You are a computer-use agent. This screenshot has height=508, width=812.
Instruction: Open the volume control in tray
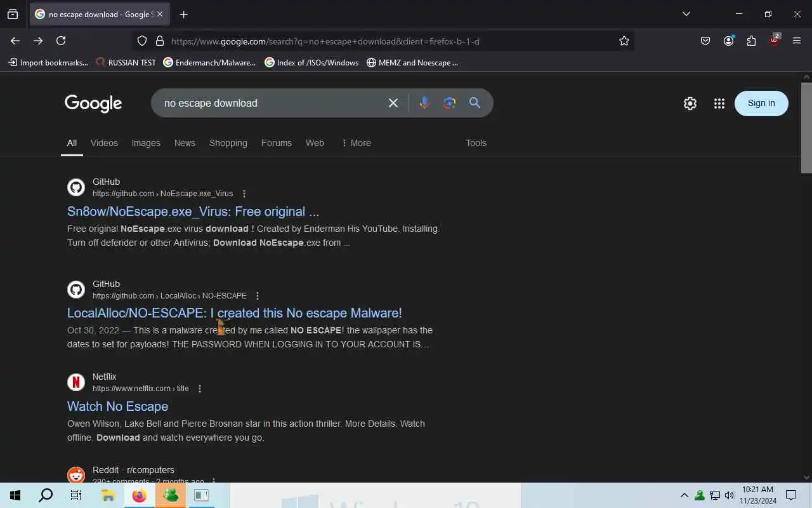(730, 495)
